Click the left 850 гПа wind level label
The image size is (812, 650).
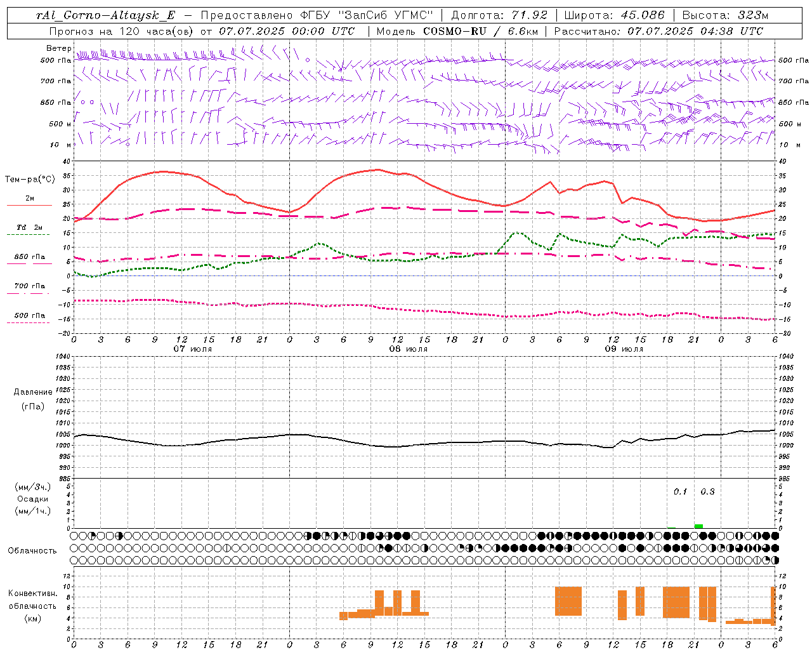point(56,102)
